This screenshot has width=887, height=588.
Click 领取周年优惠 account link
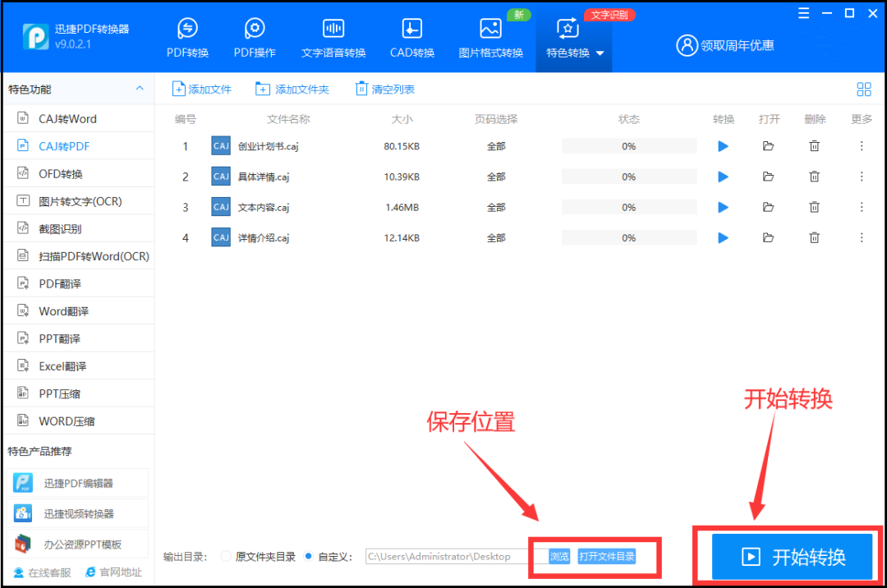pos(725,45)
